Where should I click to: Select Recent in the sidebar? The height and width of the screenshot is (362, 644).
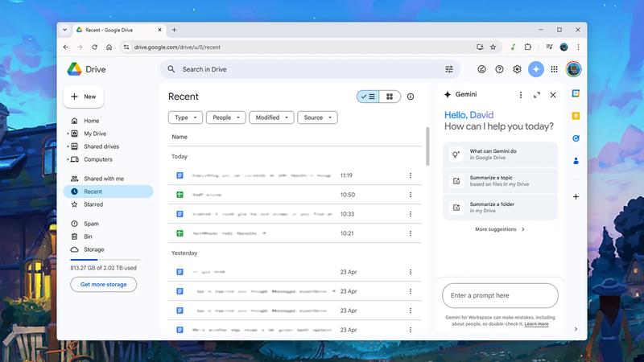(109, 191)
